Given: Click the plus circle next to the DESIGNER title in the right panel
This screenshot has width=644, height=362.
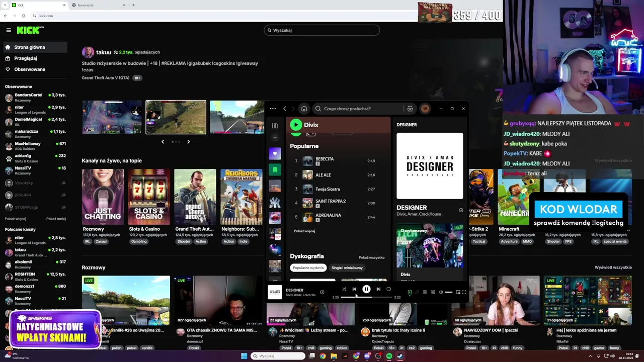Looking at the screenshot, I should 461,210.
